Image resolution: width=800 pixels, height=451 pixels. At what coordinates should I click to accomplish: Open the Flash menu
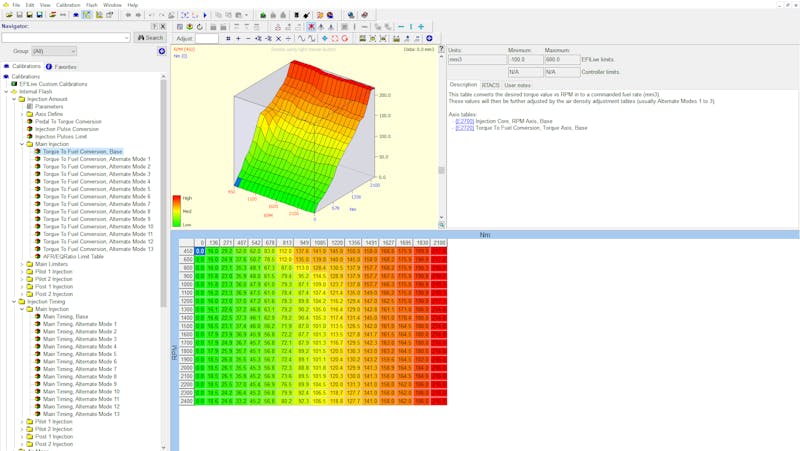pos(92,5)
